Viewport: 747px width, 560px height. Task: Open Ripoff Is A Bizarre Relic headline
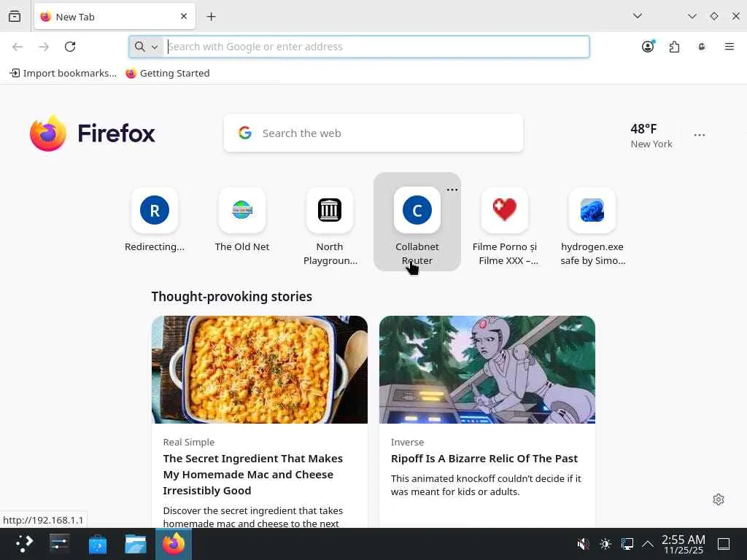coord(484,458)
